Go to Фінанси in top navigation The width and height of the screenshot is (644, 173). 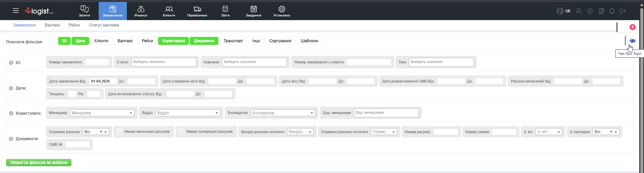[x=141, y=11]
